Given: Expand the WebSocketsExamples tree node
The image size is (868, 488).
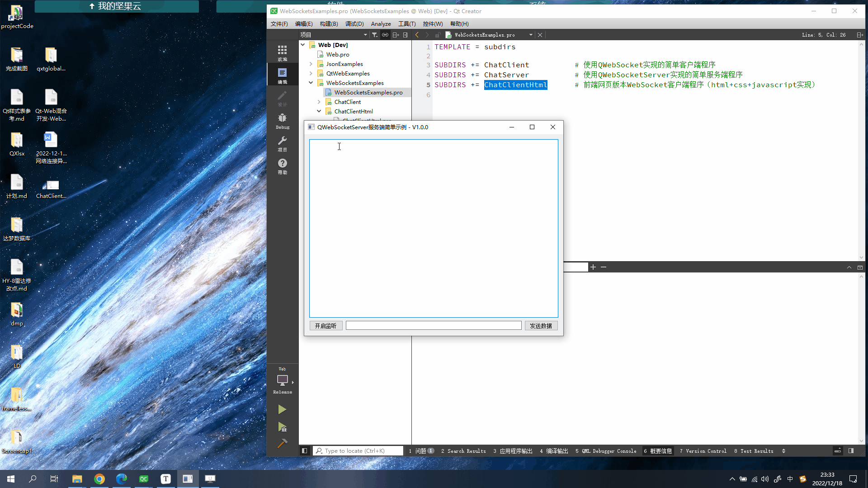Looking at the screenshot, I should (311, 83).
